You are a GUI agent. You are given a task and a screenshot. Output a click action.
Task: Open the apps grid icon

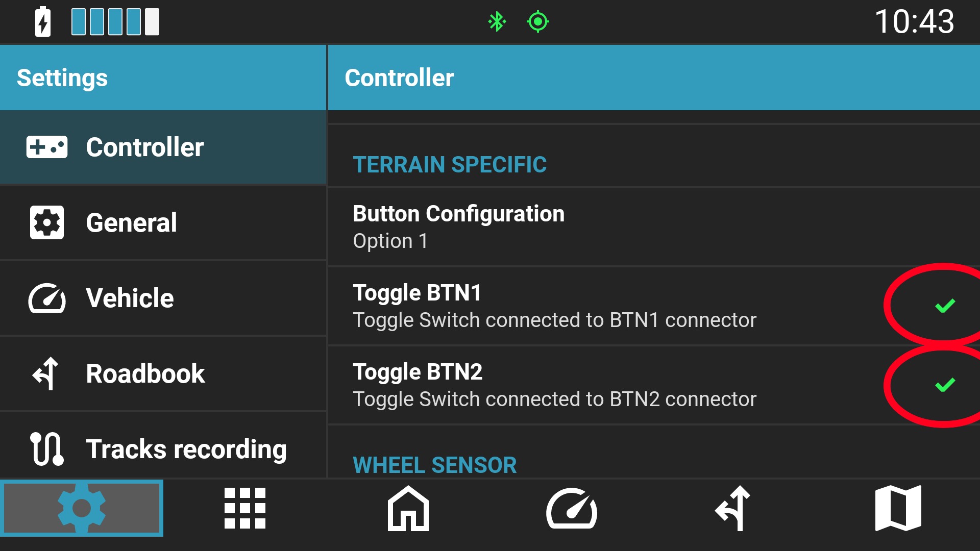click(x=245, y=508)
